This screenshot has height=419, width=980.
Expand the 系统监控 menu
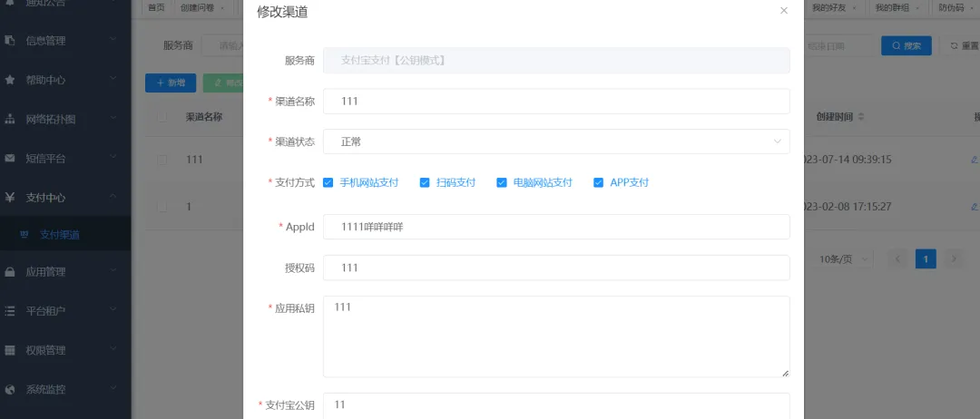coord(113,389)
